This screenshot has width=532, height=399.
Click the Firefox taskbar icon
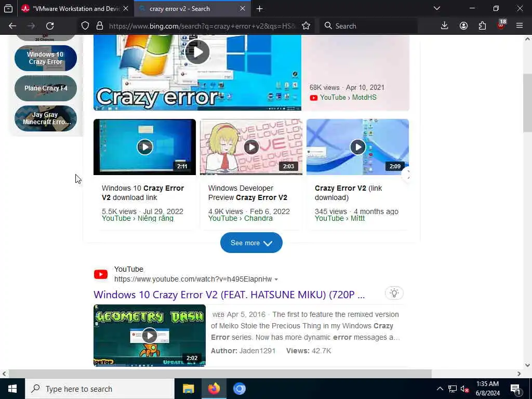(x=214, y=389)
